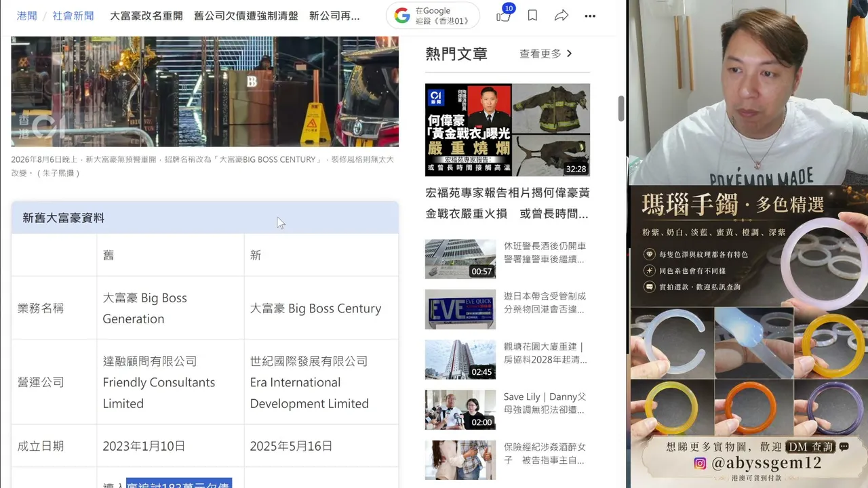Open the Big Boss Century storefront photo
Viewport: 868px width, 488px height.
click(205, 91)
